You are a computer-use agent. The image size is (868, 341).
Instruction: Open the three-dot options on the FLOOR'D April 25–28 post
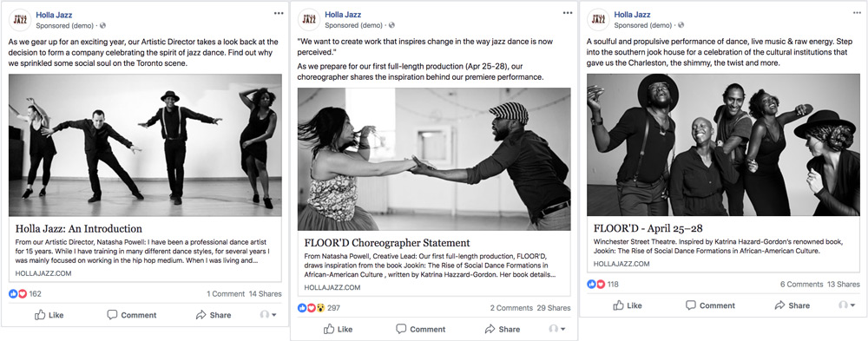(857, 13)
